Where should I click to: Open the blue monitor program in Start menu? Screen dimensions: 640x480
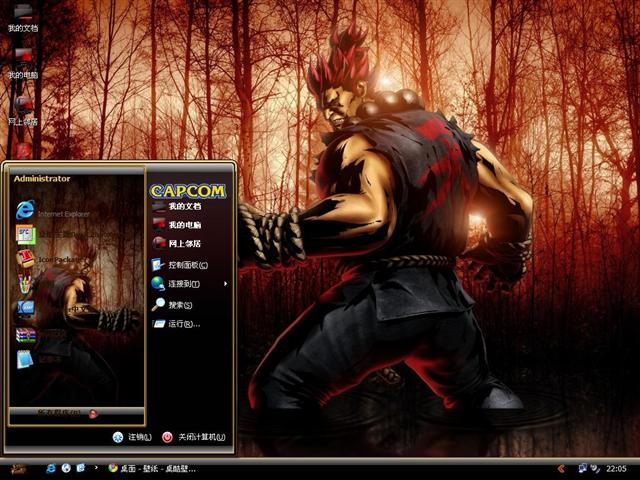pos(25,309)
